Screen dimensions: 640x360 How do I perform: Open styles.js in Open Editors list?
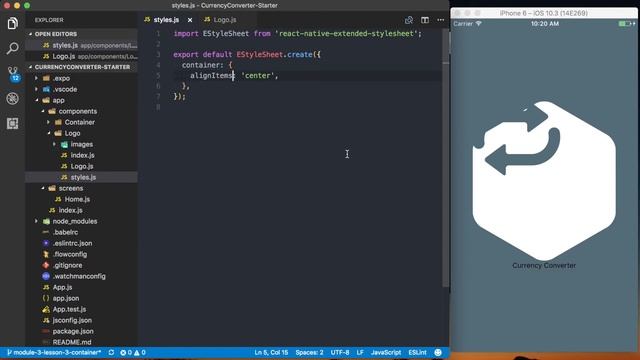82,45
